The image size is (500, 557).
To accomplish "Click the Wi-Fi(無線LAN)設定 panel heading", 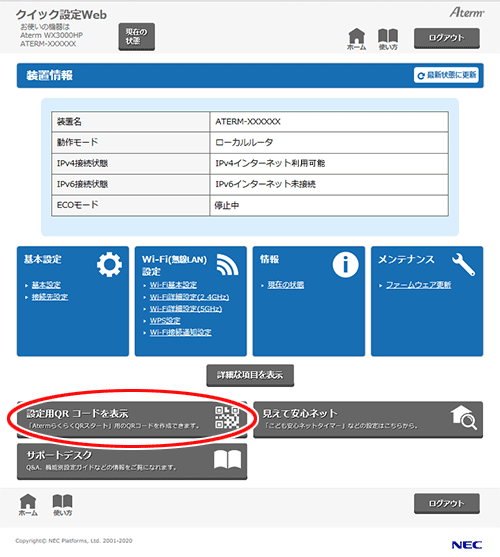I will pos(174,265).
